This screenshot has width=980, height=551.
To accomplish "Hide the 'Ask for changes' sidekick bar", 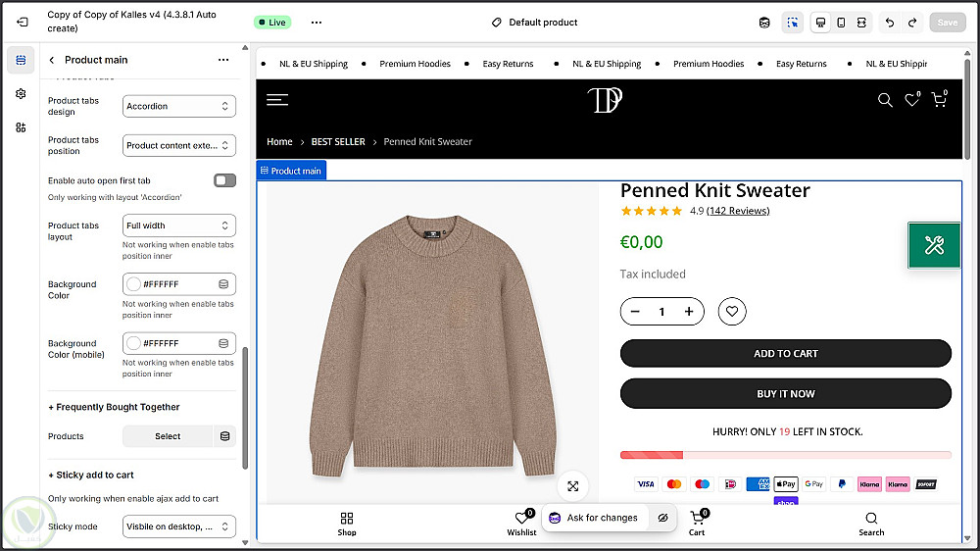I will point(662,518).
